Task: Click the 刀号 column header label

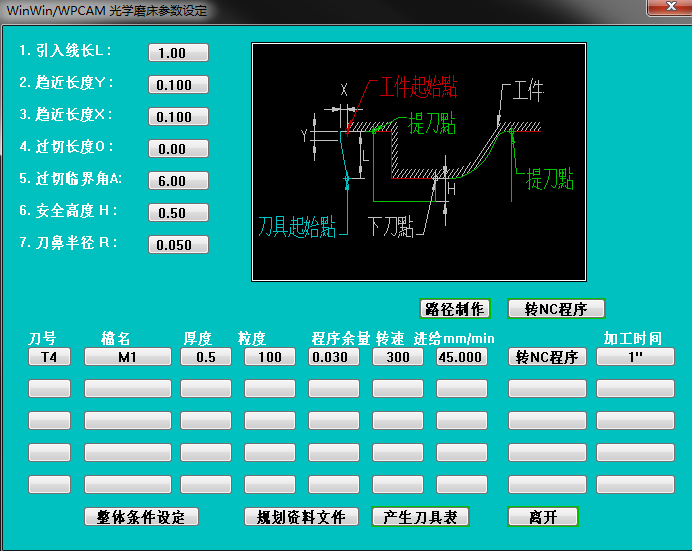Action: [x=42, y=339]
